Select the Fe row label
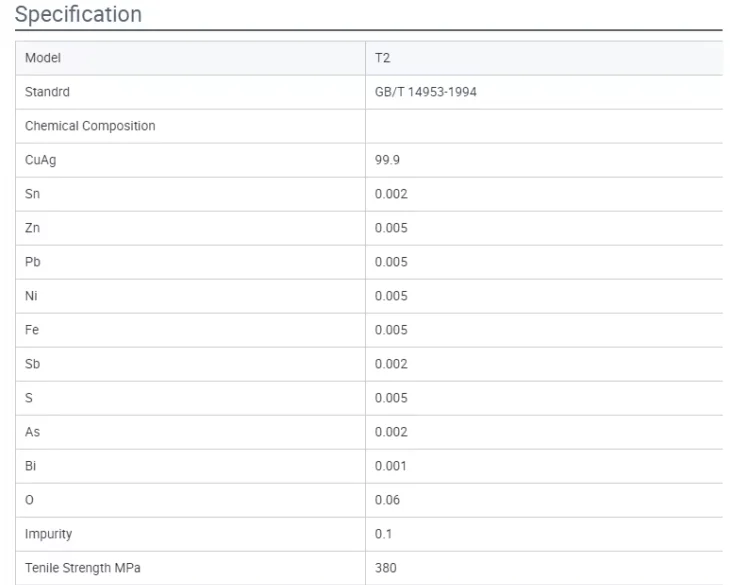Screen dimensions: 730x585 (x=32, y=329)
